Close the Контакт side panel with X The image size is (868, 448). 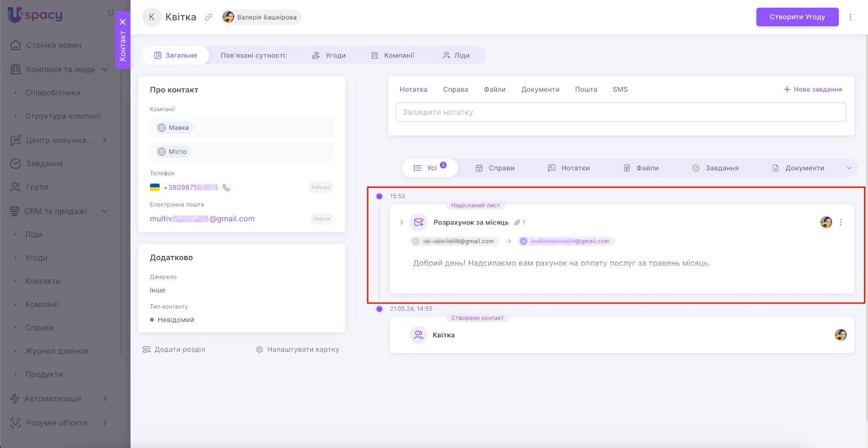pyautogui.click(x=123, y=22)
